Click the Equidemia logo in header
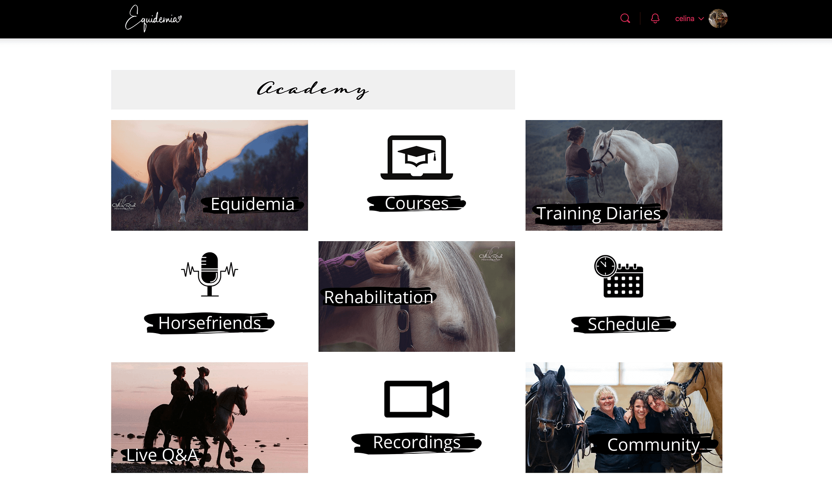This screenshot has width=832, height=504. 153,19
